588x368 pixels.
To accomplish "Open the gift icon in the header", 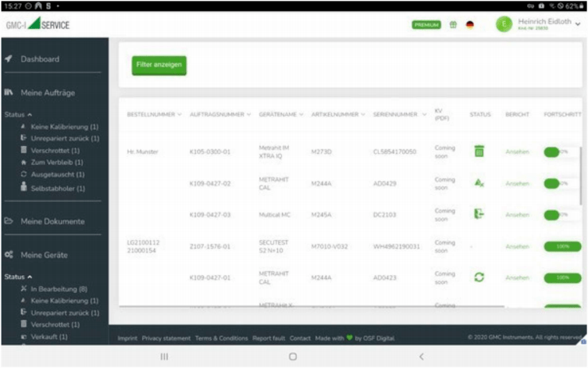I will click(453, 25).
